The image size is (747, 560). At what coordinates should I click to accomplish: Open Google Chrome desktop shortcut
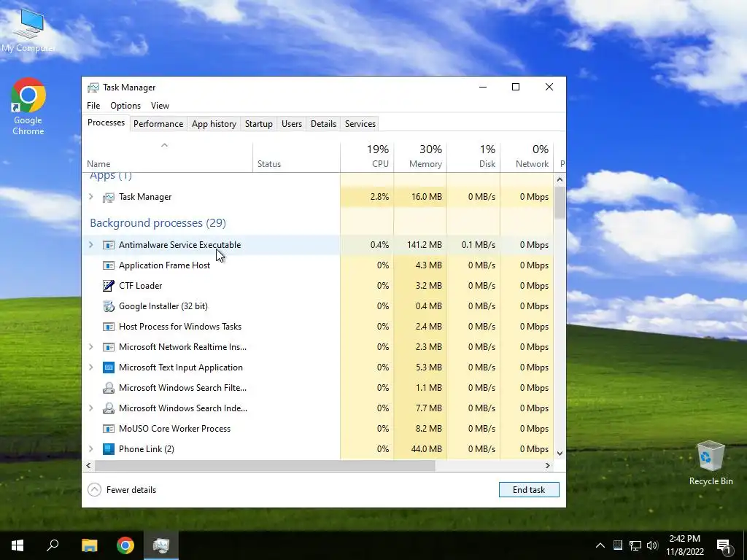pyautogui.click(x=28, y=106)
